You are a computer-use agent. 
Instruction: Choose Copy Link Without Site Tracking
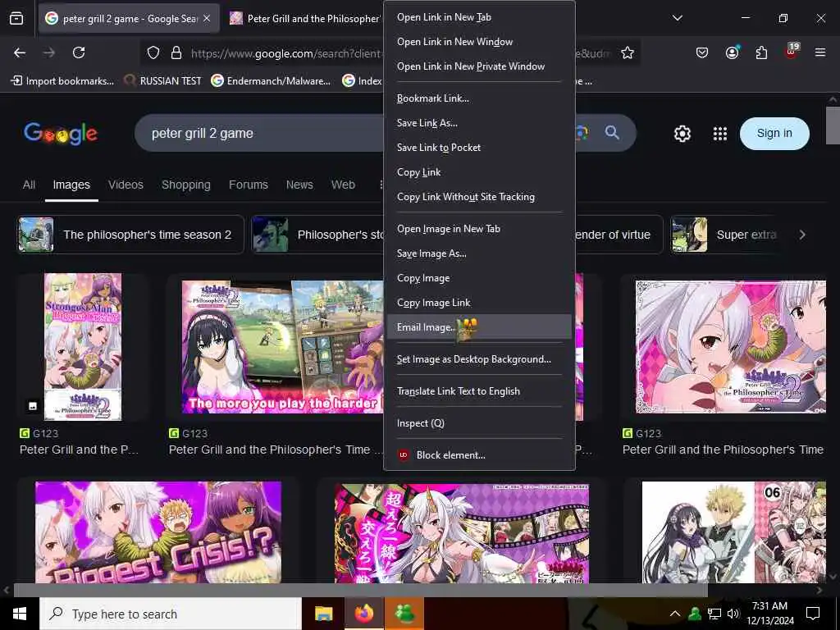[479, 197]
